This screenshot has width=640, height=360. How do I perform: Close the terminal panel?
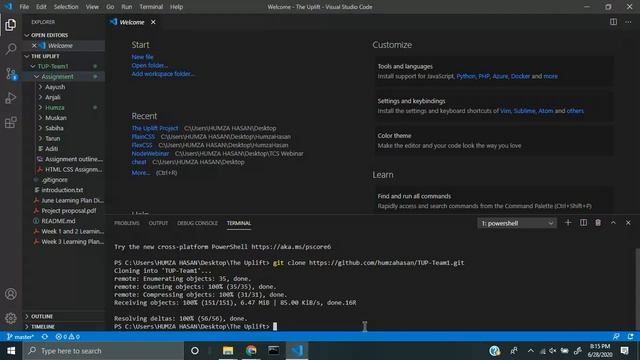(x=628, y=223)
